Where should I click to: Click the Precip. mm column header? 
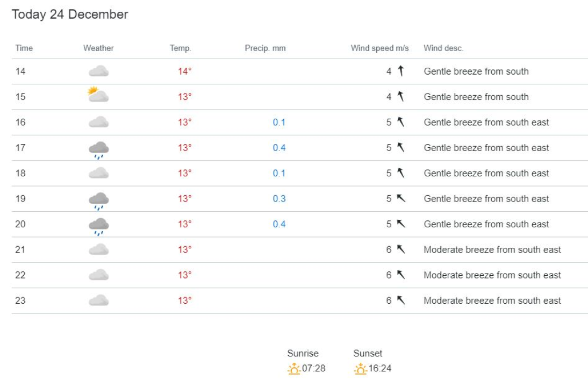[265, 48]
